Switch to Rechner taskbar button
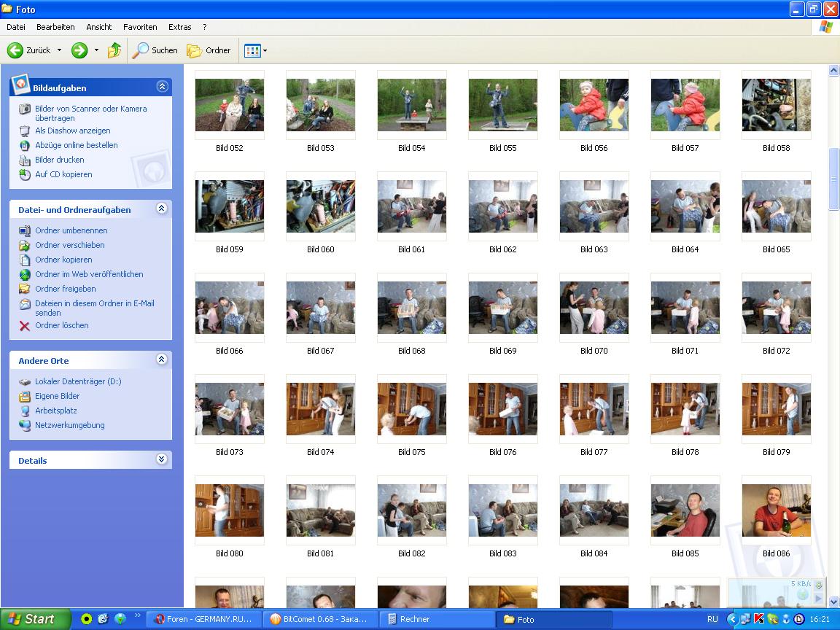 pos(437,619)
